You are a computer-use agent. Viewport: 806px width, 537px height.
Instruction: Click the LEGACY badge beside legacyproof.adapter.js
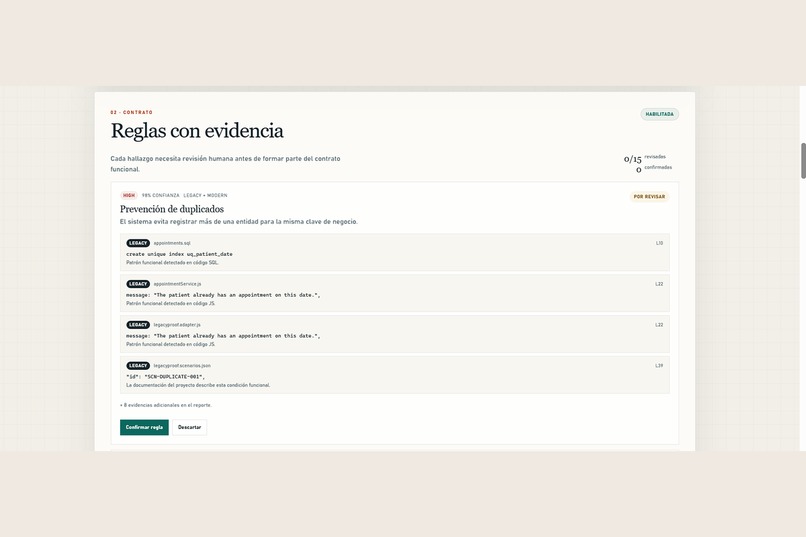point(138,325)
